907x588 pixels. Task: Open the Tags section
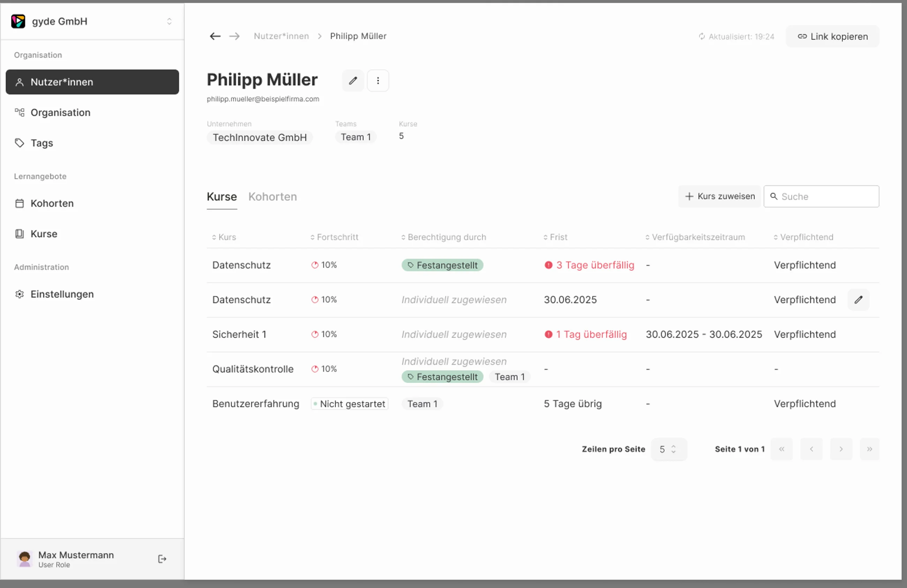coord(92,143)
